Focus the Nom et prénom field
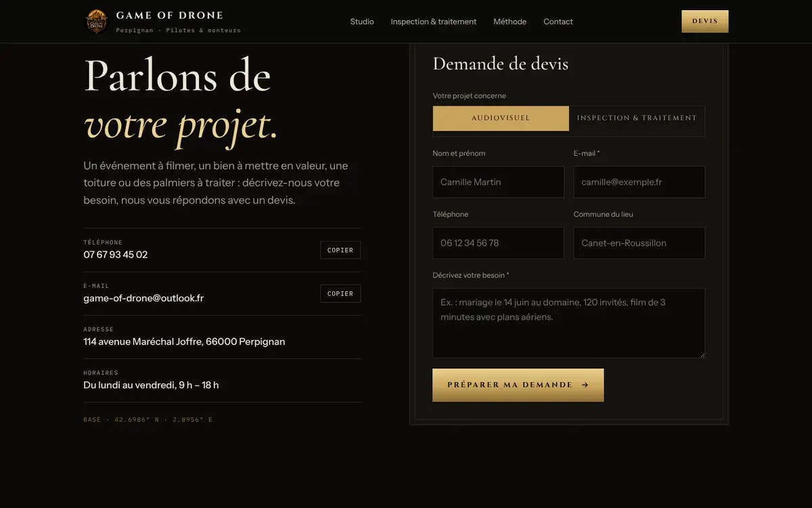 (x=499, y=182)
